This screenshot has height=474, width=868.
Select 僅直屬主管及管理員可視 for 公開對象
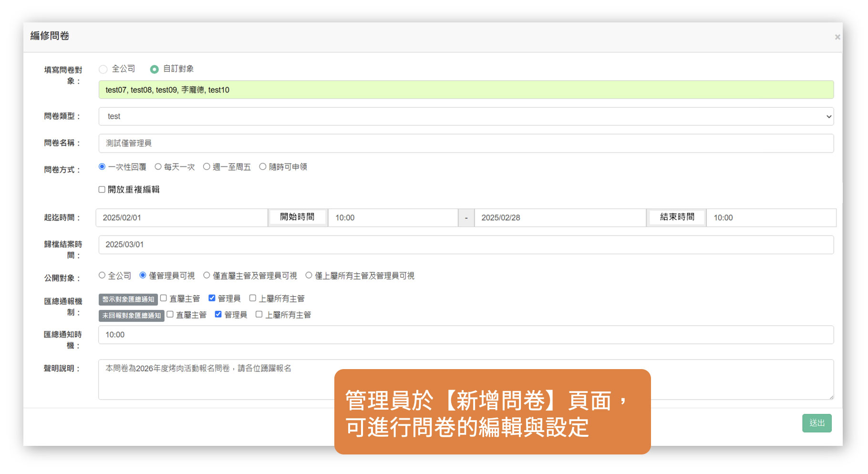207,275
